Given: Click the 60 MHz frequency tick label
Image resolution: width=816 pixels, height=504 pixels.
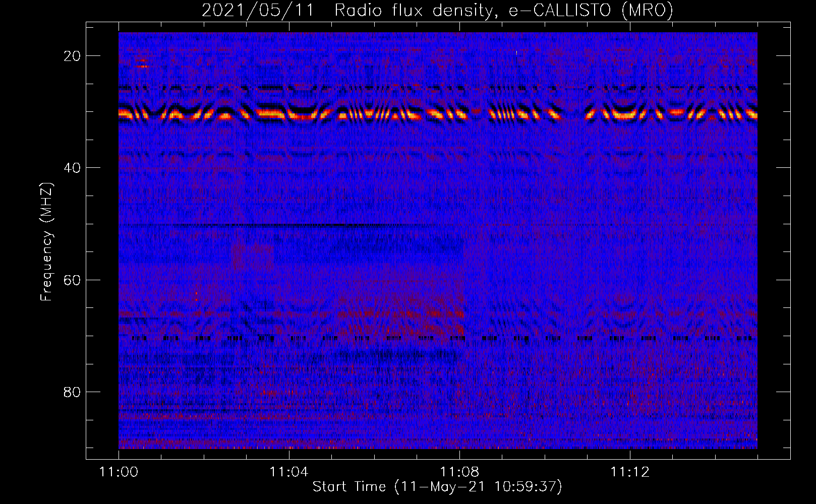Looking at the screenshot, I should 72,280.
